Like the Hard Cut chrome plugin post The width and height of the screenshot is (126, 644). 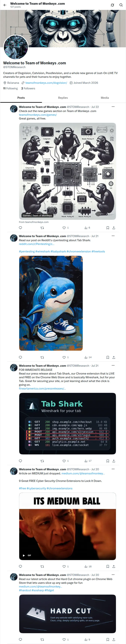coord(66,640)
